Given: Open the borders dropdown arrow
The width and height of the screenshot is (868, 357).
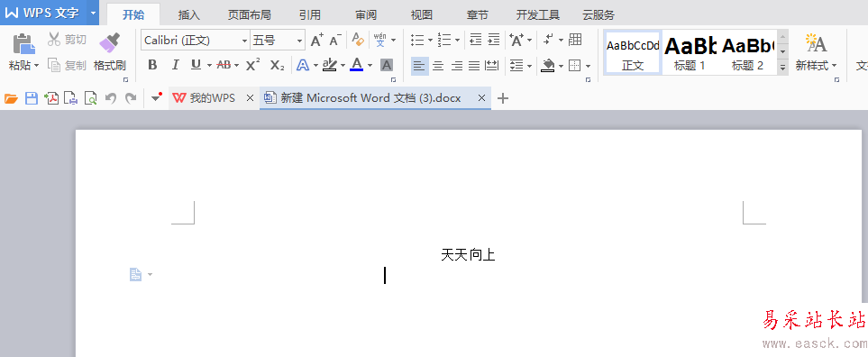Looking at the screenshot, I should 588,66.
